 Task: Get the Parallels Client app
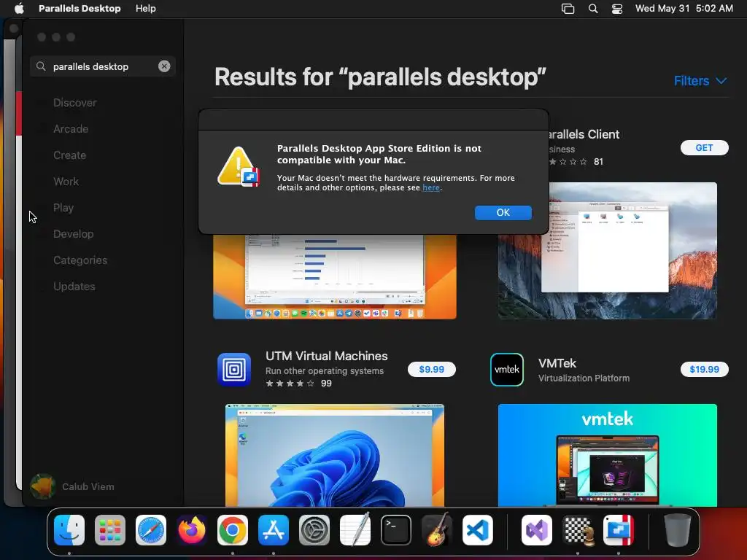click(704, 147)
